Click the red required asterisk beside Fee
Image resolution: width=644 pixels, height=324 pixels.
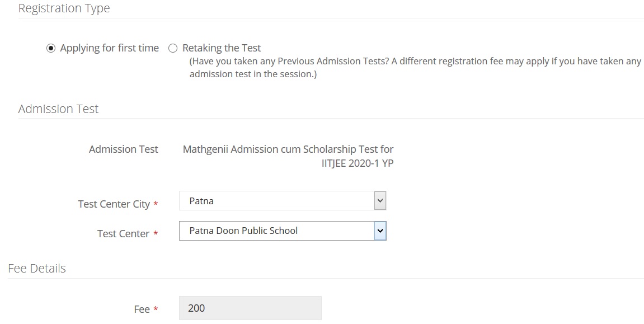(156, 309)
